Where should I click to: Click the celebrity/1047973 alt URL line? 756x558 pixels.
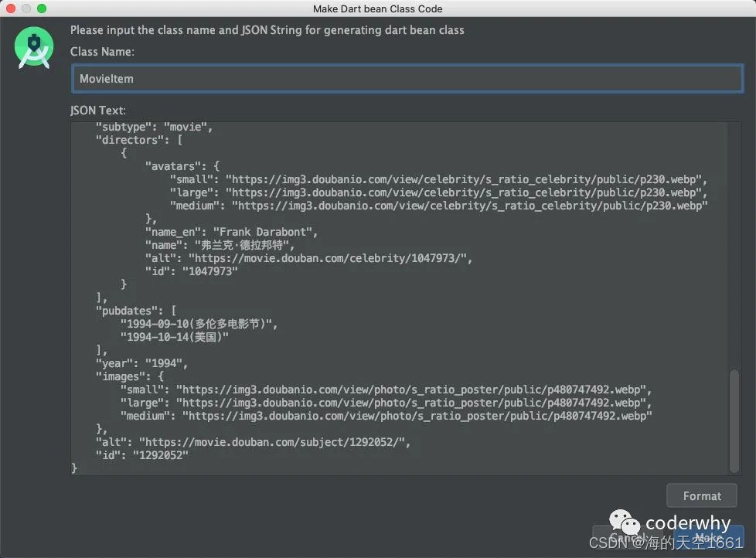click(308, 258)
